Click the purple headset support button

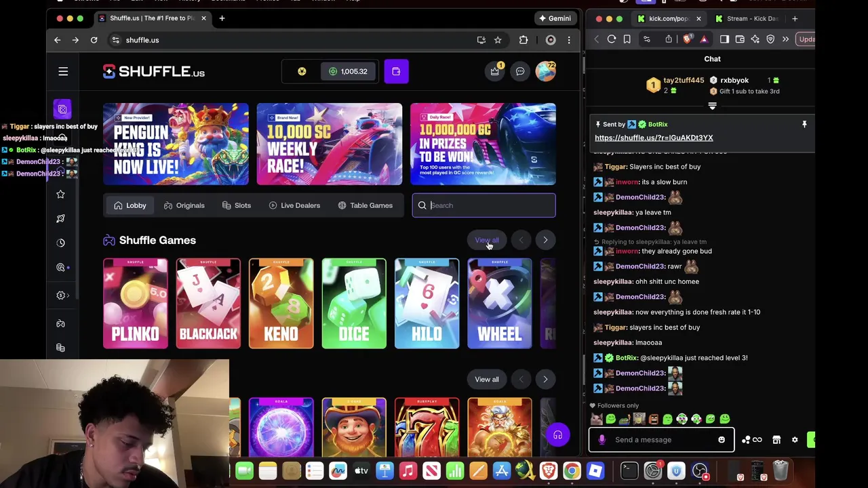[557, 435]
